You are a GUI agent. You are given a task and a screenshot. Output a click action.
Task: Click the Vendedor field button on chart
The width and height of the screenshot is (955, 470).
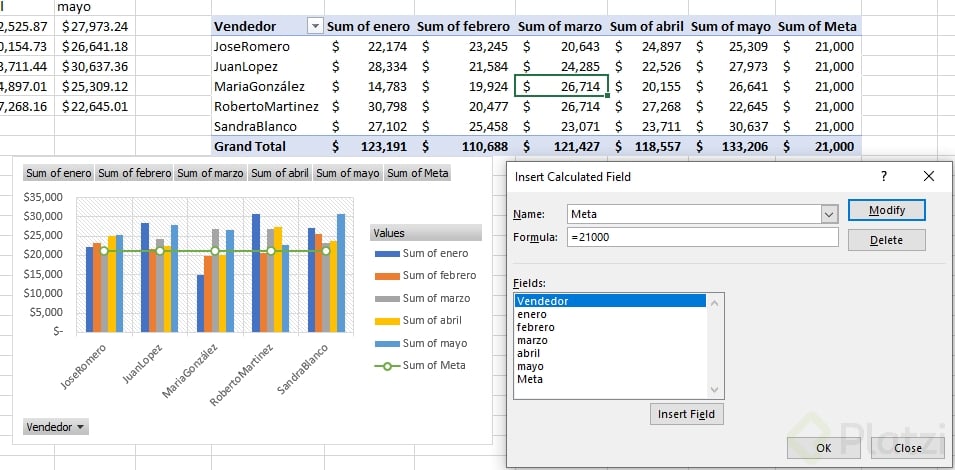point(55,427)
